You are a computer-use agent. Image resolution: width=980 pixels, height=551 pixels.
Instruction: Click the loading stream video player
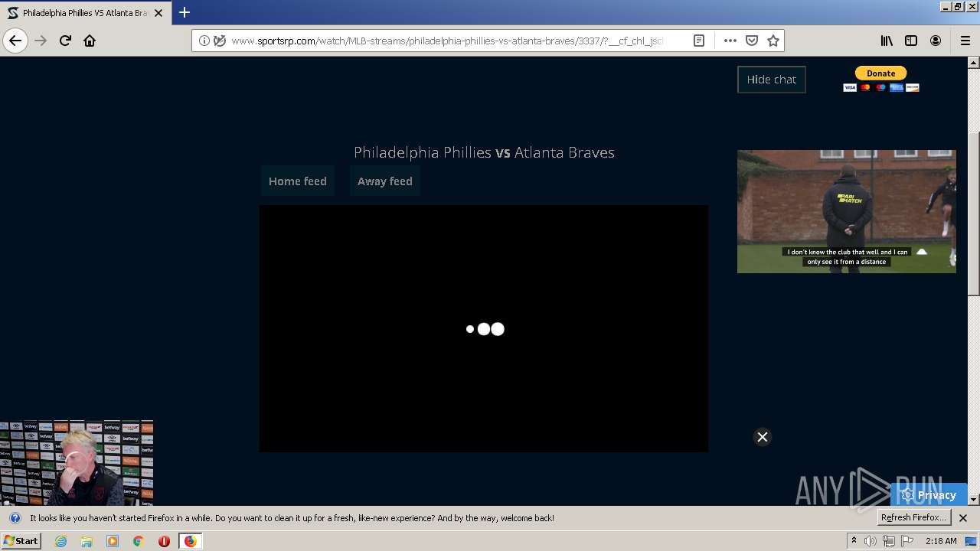(484, 328)
